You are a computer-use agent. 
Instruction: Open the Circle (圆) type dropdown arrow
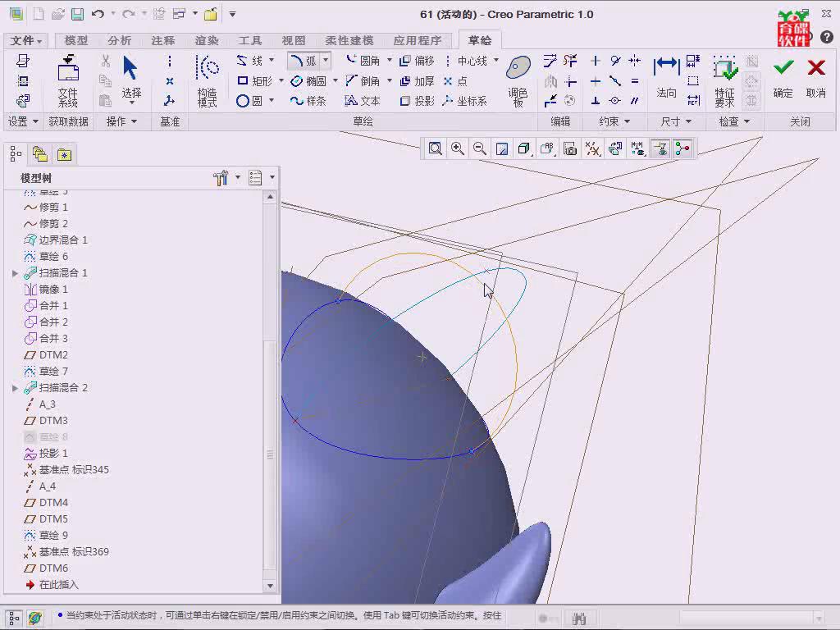tap(272, 100)
